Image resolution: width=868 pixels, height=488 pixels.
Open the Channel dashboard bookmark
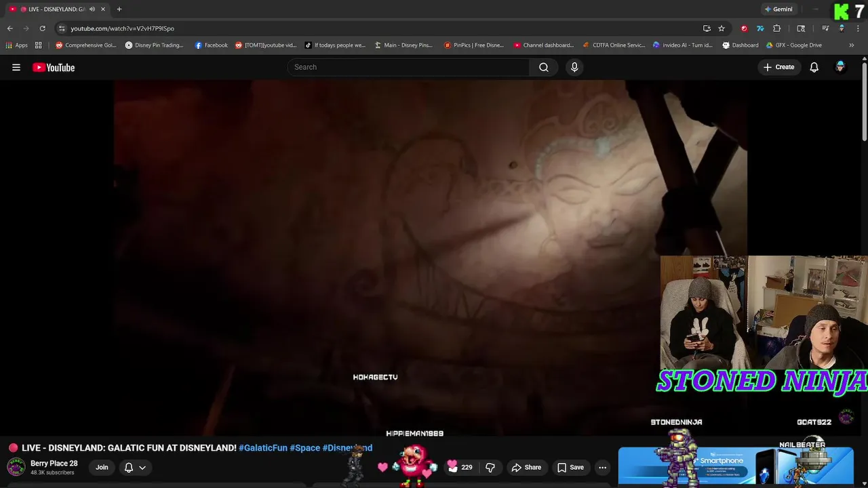[543, 45]
